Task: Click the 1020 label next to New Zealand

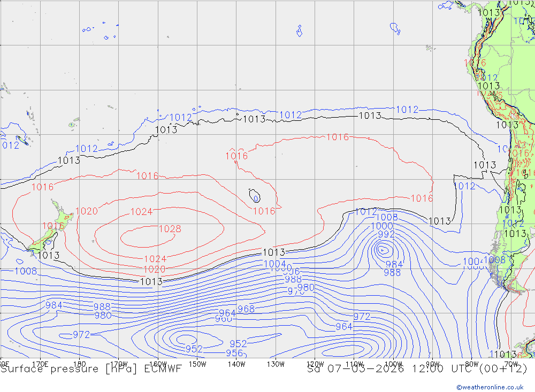Action: pyautogui.click(x=87, y=211)
